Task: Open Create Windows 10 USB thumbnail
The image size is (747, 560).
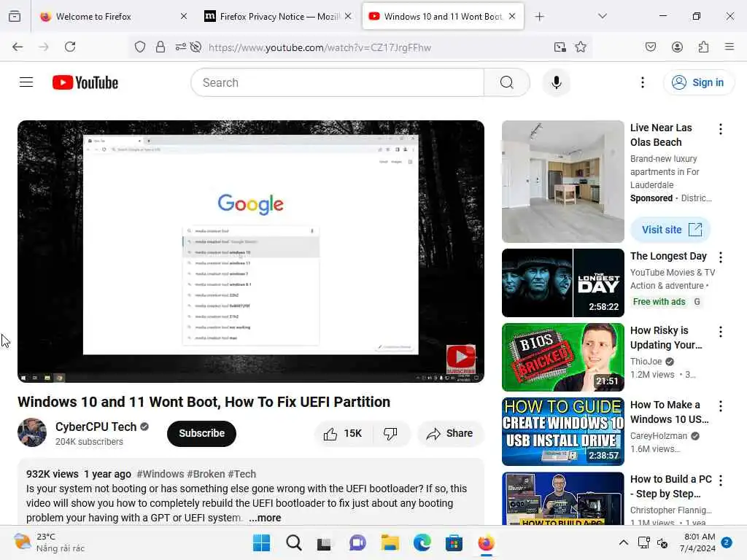Action: click(562, 432)
